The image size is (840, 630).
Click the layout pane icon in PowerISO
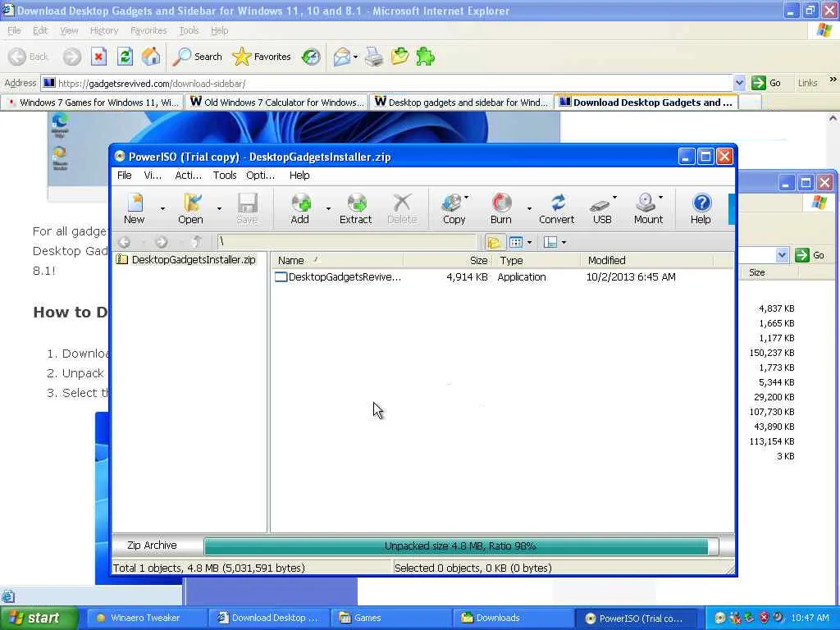tap(550, 242)
